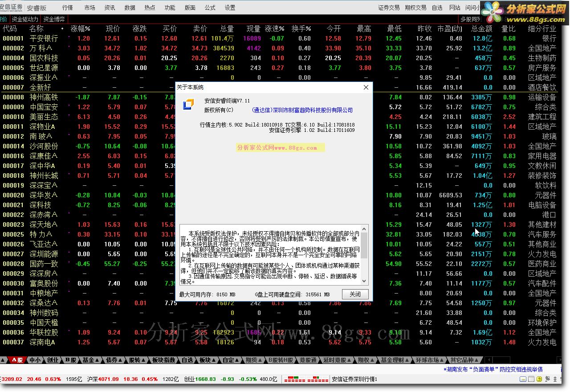The image size is (570, 392).
Task: Click 安信证券深圳行情1 server status text
Action: 354,379
